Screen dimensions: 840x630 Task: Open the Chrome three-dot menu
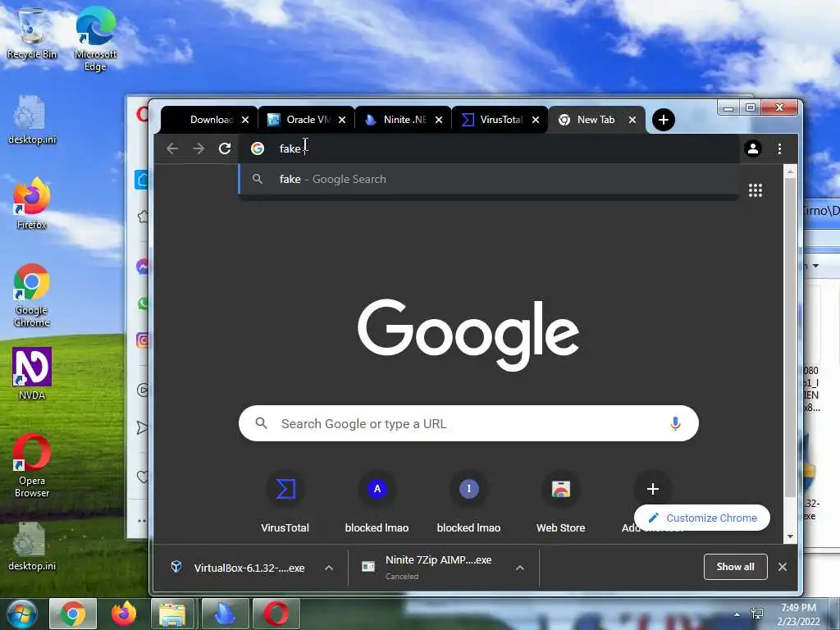point(779,148)
